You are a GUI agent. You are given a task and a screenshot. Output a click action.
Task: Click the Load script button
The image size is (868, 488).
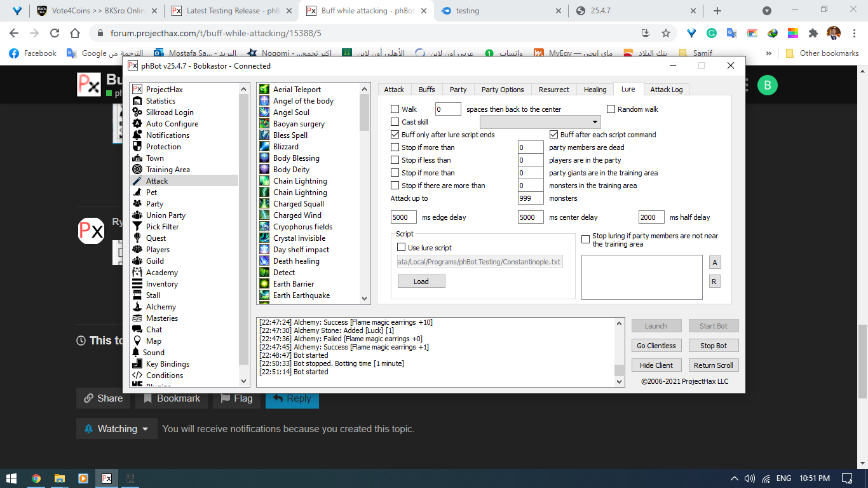coord(421,281)
